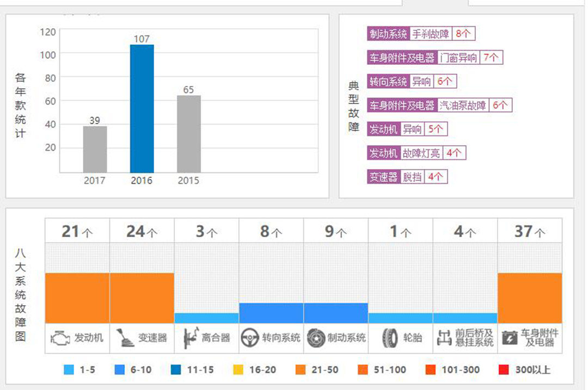Click the steering wheel (转向系统) icon
Screen dimensions: 588x390
tap(250, 338)
